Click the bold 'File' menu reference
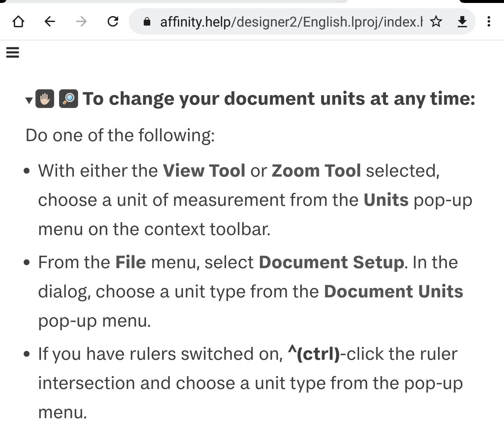The image size is (504, 429). 131,262
